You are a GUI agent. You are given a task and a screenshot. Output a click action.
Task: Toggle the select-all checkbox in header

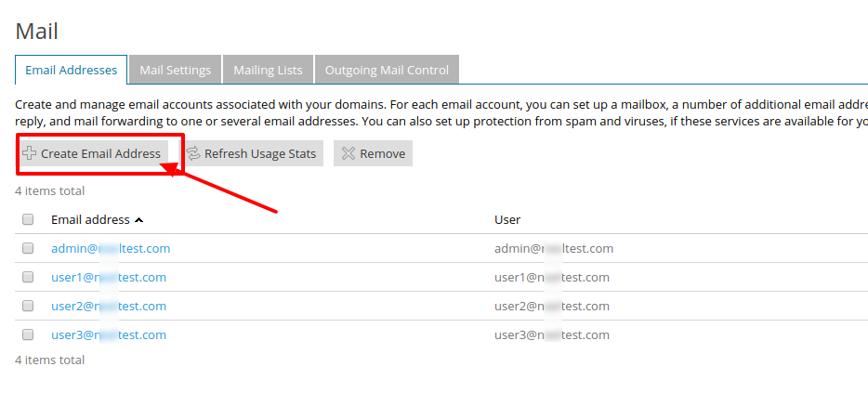coord(28,220)
